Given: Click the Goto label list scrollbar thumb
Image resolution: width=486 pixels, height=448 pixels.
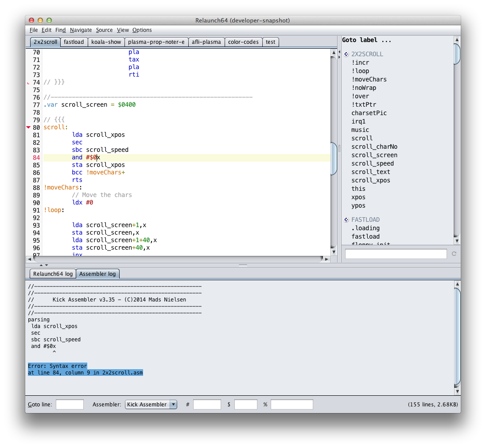Looking at the screenshot, I should pos(457,54).
